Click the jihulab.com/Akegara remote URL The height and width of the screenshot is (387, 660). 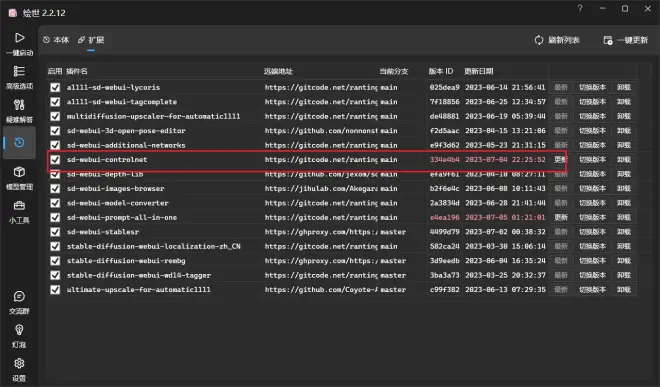coord(321,189)
